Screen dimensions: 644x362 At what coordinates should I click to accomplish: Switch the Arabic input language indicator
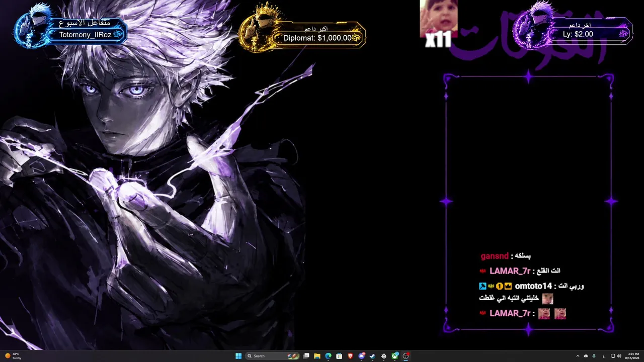click(x=603, y=356)
